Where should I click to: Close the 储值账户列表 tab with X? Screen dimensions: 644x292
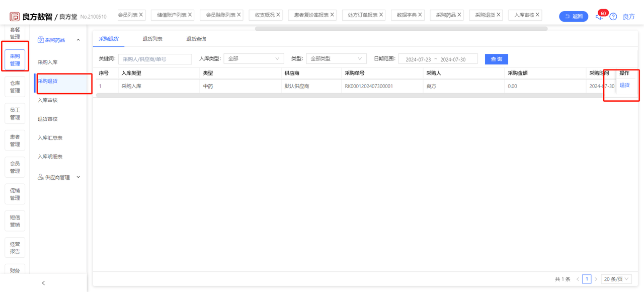click(x=190, y=15)
